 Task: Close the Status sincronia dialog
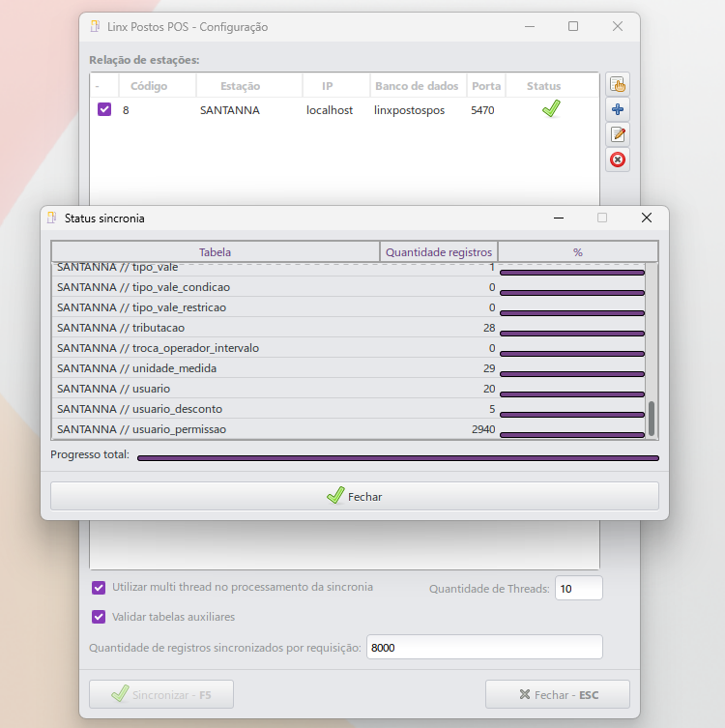tap(647, 218)
